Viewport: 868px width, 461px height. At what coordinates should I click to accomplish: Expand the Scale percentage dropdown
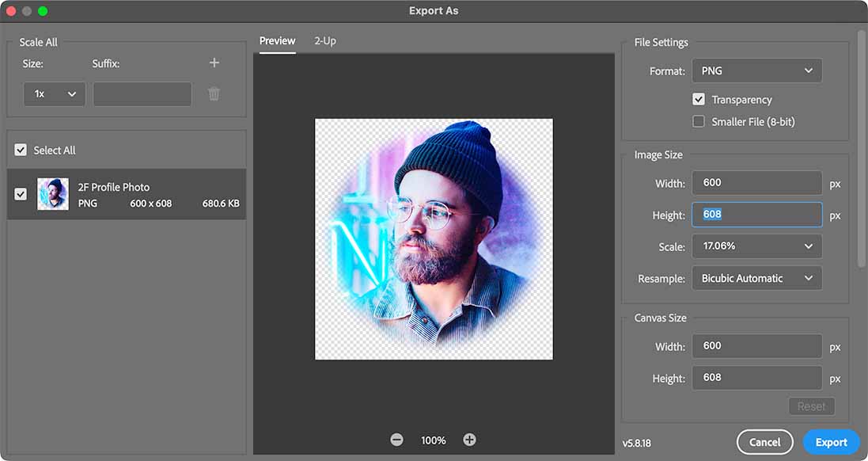click(x=756, y=246)
